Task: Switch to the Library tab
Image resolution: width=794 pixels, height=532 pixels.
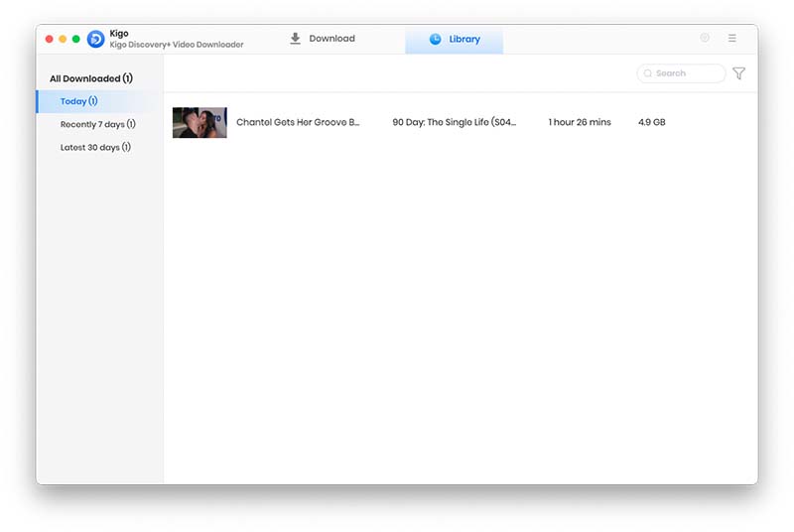Action: (455, 40)
